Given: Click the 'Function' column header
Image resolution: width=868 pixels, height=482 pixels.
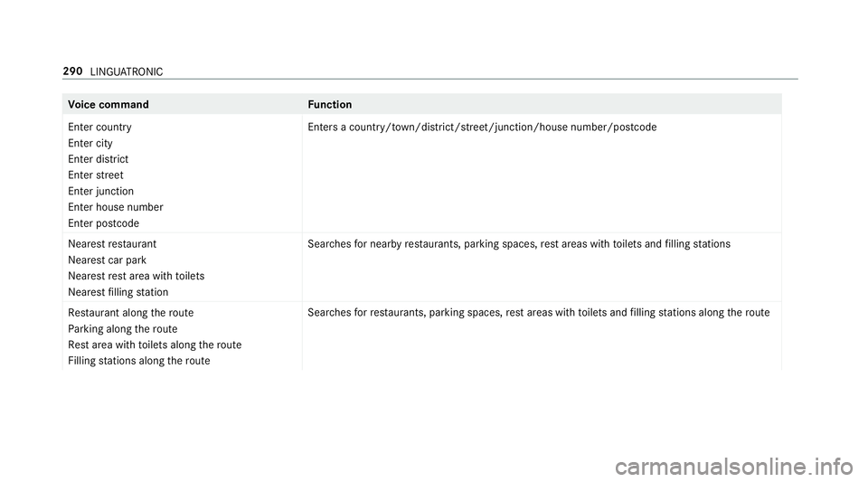Looking at the screenshot, I should 330,105.
